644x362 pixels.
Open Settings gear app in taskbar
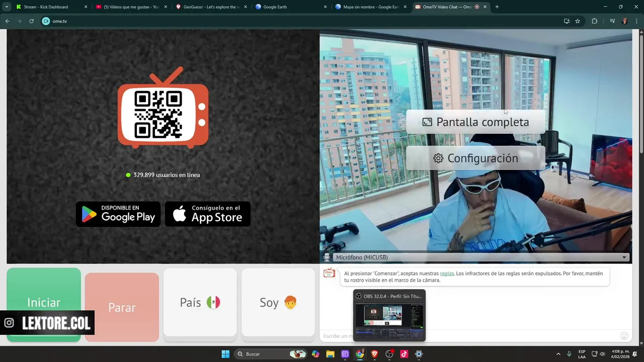(419, 354)
